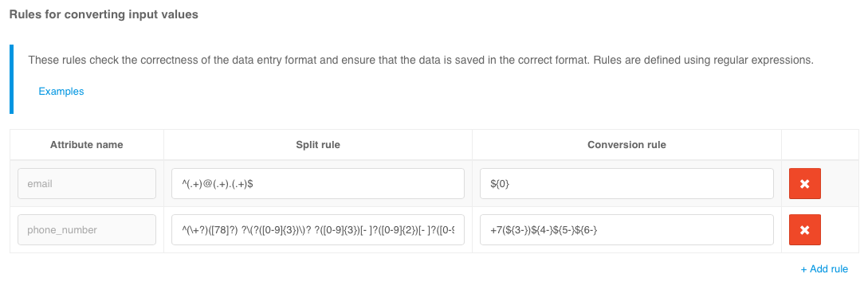The image size is (868, 305).
Task: Click the empty header cell above delete buttons
Action: tap(820, 145)
